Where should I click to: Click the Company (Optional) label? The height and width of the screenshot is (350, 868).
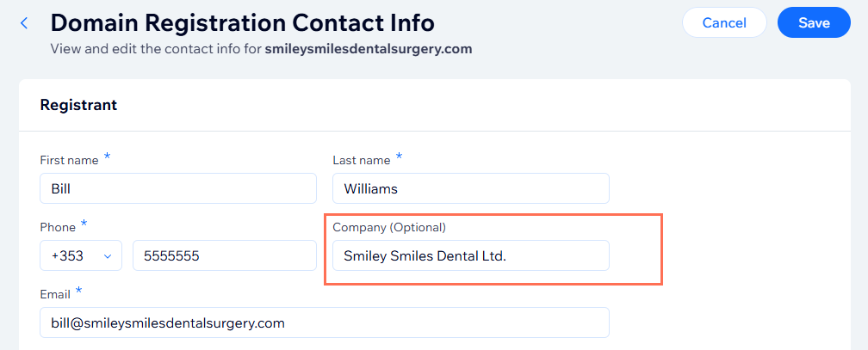389,227
